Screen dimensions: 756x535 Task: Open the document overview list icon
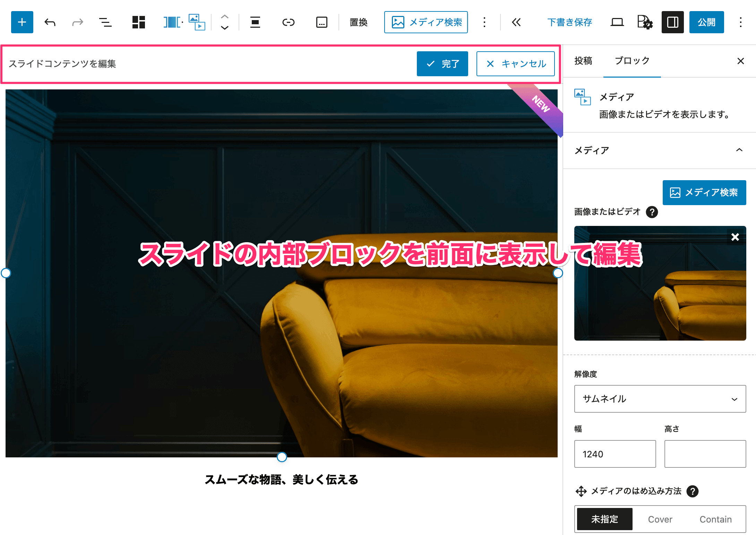pyautogui.click(x=105, y=22)
